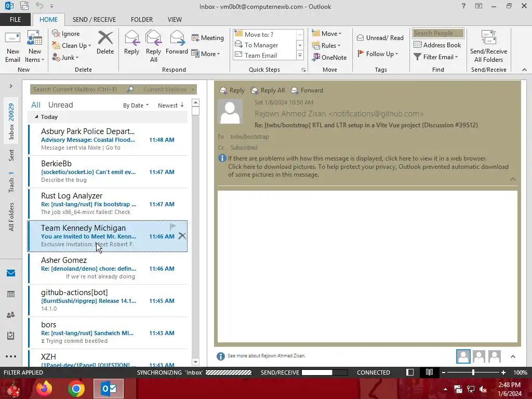This screenshot has width=532, height=399.
Task: Click the ribbon Forward button
Action: pyautogui.click(x=177, y=43)
